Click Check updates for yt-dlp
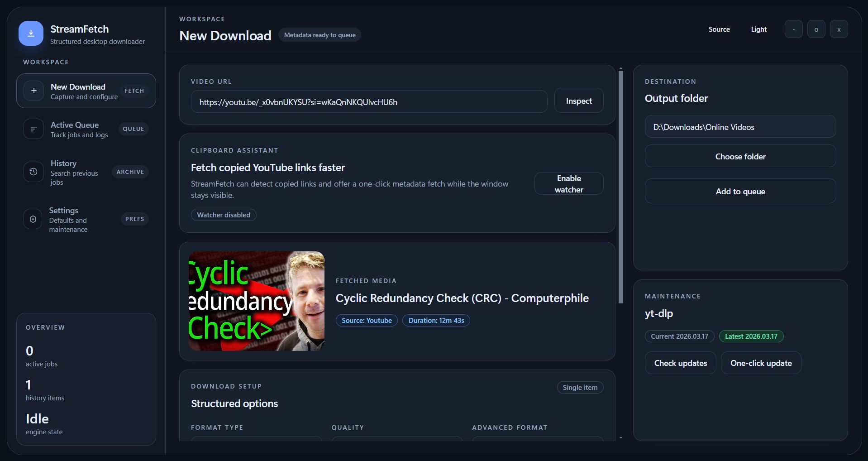 (681, 363)
